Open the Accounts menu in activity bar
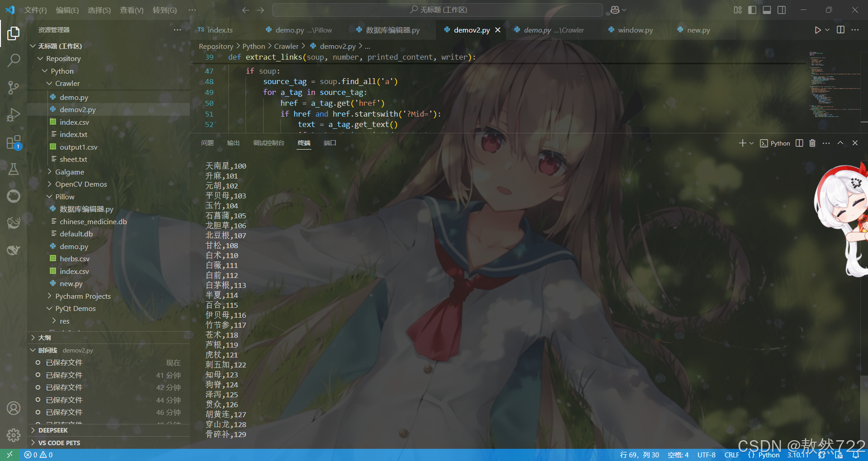The width and height of the screenshot is (868, 461). [x=14, y=408]
